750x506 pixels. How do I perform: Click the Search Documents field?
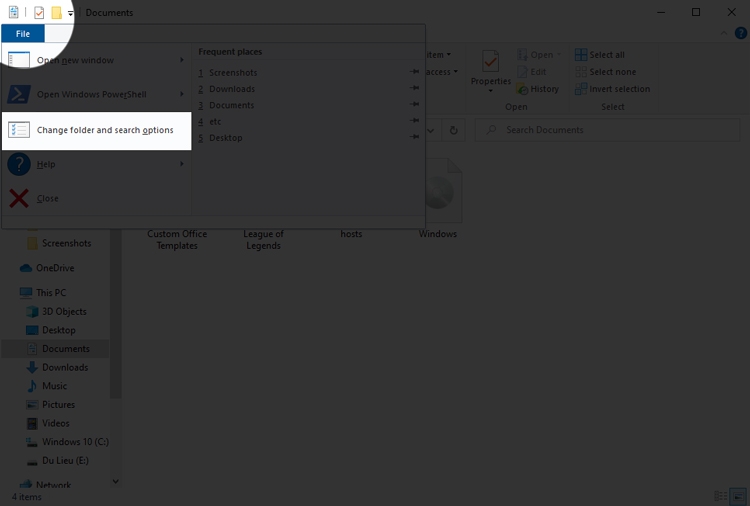(x=607, y=130)
